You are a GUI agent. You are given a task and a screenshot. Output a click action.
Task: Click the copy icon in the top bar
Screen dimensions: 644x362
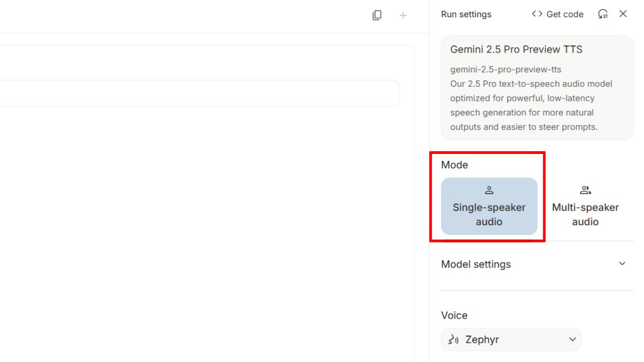pos(377,16)
